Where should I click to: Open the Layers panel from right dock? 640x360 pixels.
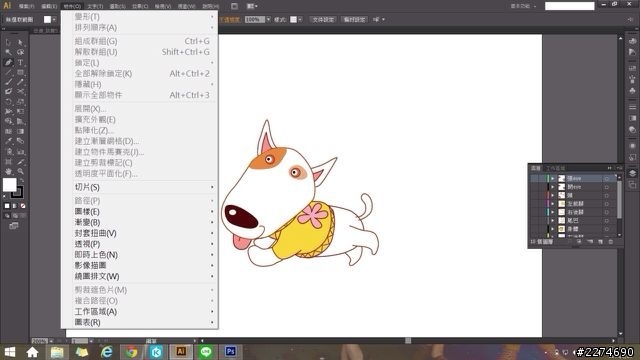point(632,173)
